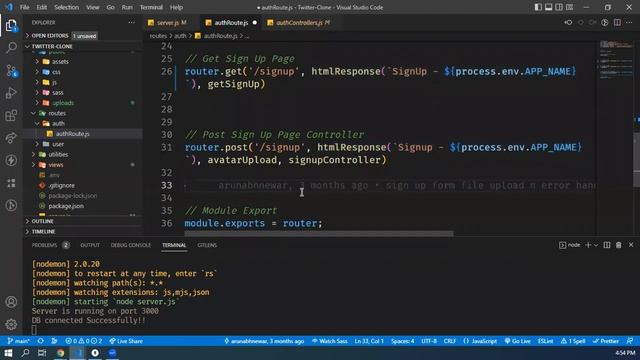Click Go Live in the status bar
Screen dimensions: 640x360
point(518,341)
